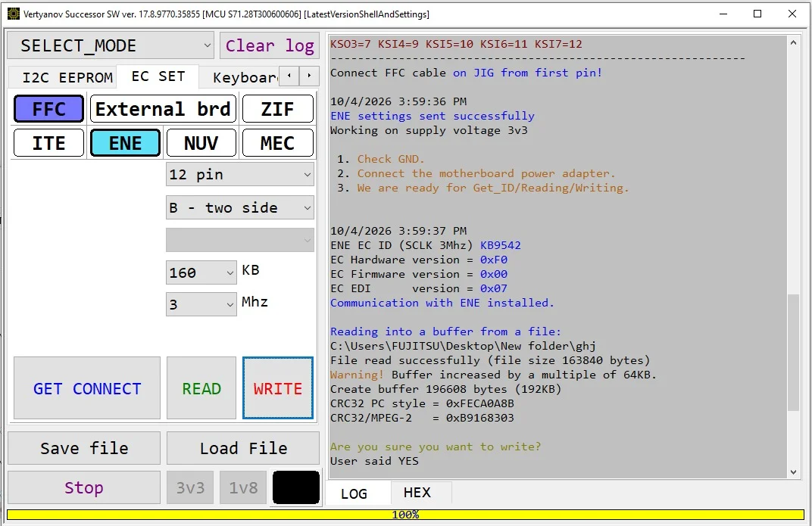Click the KB9542 chip ID text

pos(500,245)
